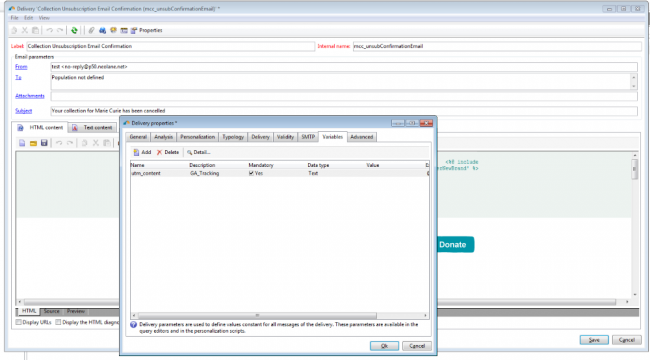Delete the selected variable with the Delete button
650x360 pixels.
tap(167, 152)
